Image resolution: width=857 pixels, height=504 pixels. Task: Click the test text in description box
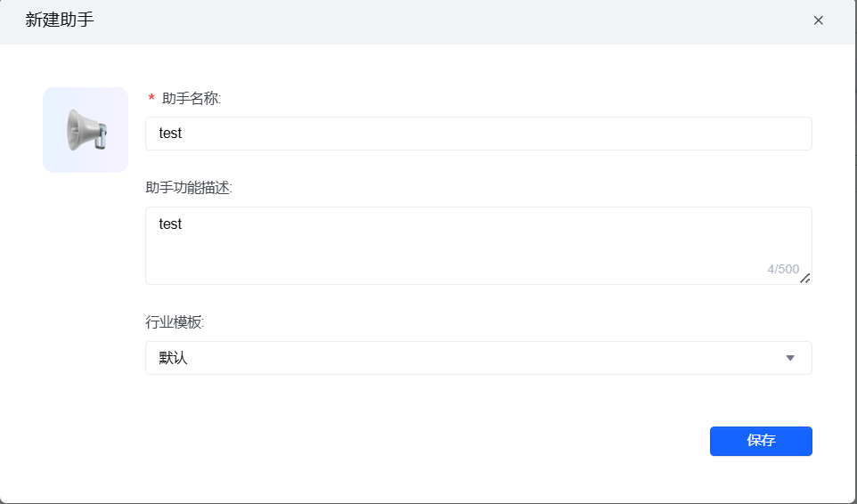click(x=170, y=224)
